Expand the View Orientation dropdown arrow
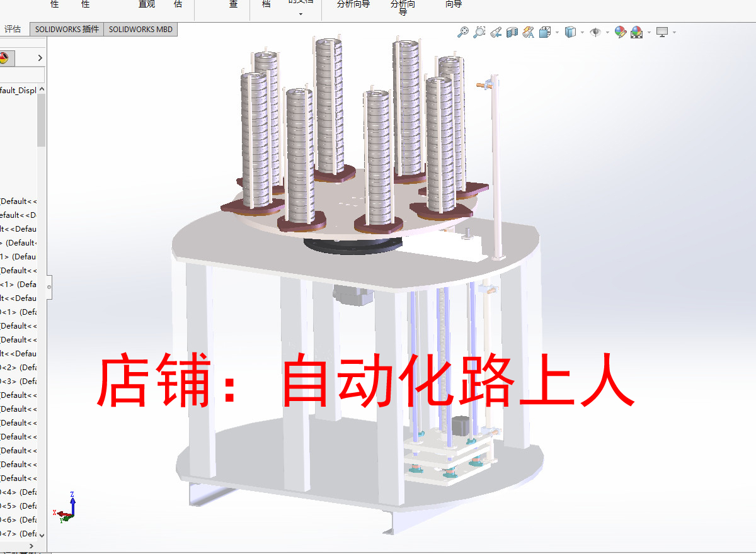The width and height of the screenshot is (756, 554). (557, 32)
